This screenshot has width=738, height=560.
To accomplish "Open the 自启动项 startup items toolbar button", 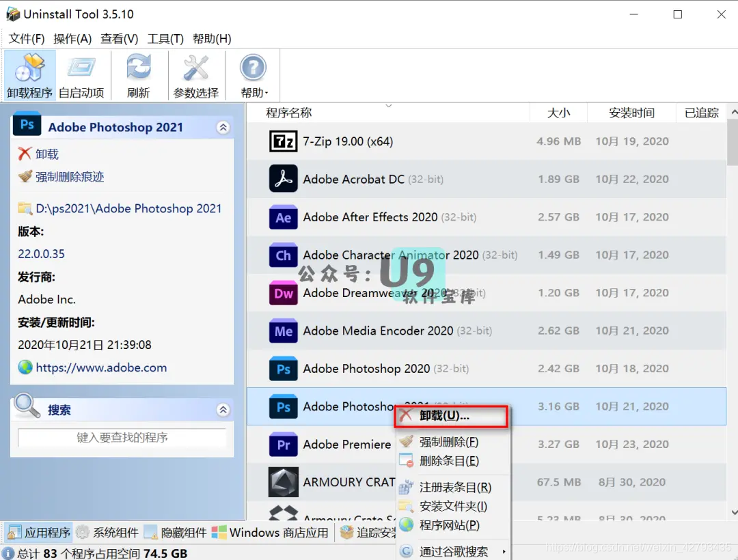I will (81, 75).
